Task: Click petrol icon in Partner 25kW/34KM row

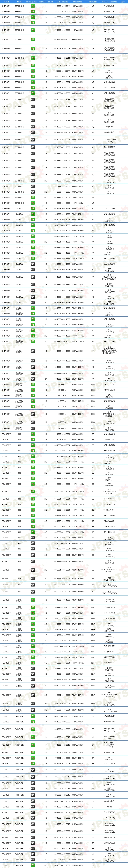Action: [33, 865]
